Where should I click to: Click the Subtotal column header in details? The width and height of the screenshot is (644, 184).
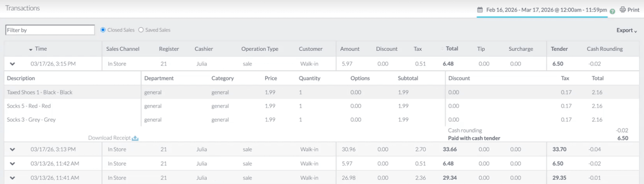pos(408,78)
